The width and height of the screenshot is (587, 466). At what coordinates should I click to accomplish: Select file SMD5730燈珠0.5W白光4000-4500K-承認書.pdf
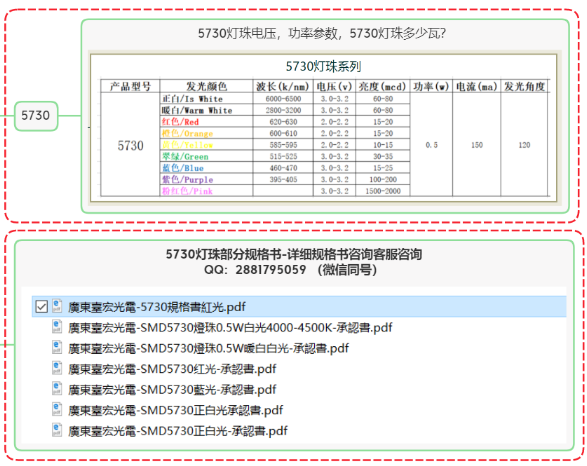(x=230, y=328)
